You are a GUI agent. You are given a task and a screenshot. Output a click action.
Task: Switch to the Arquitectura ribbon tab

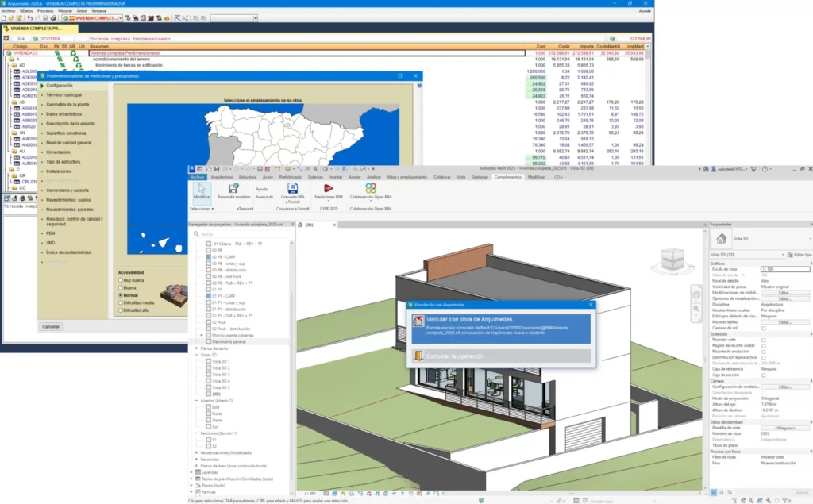coord(222,177)
